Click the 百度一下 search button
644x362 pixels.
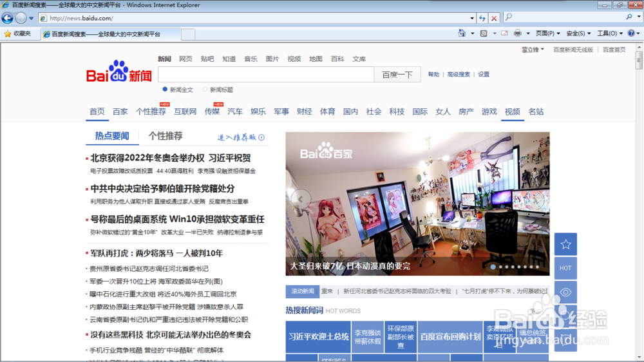(x=397, y=74)
